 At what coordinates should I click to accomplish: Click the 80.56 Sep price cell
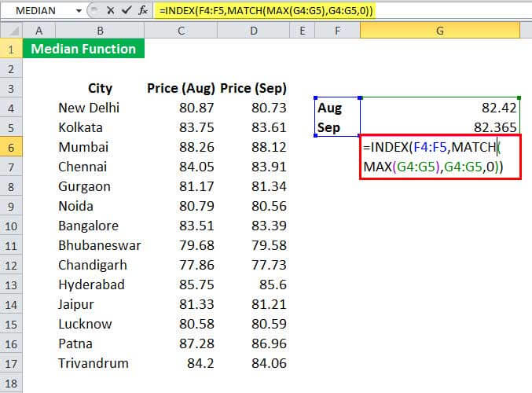[x=254, y=207]
